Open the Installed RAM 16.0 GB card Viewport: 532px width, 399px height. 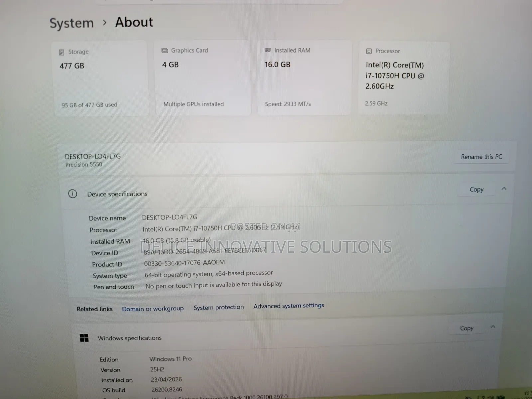coord(305,77)
